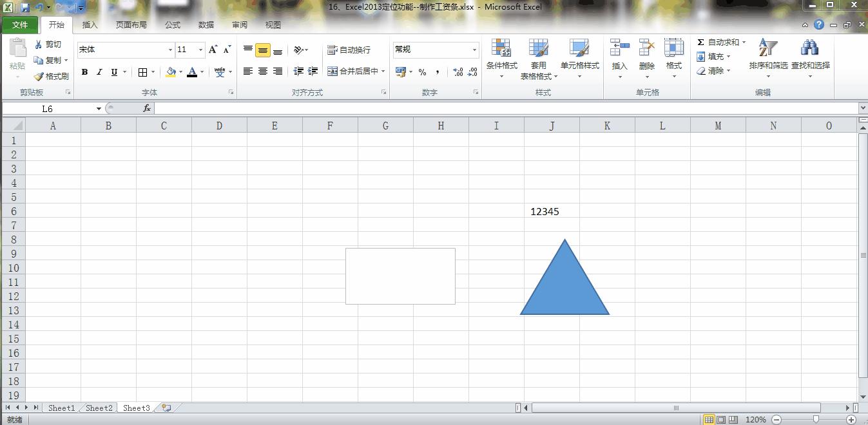Switch to the Page Layout (页面布局) tab
The height and width of the screenshot is (425, 868).
click(131, 25)
